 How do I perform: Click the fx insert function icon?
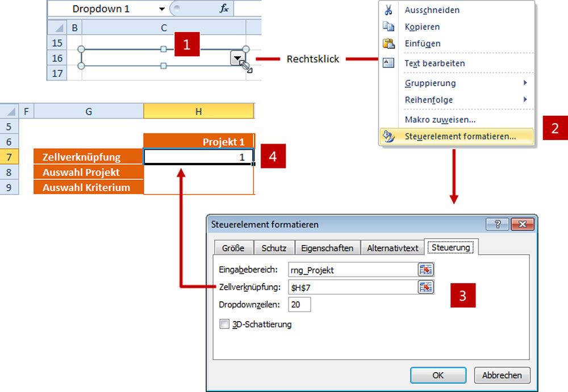click(224, 9)
